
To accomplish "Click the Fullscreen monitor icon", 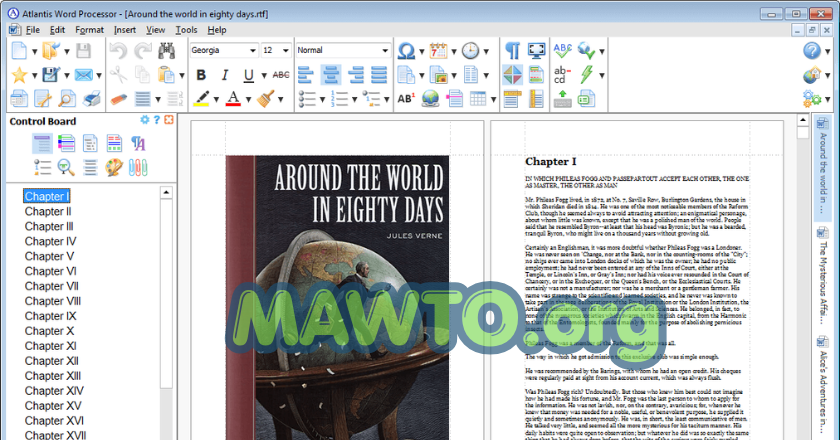I will tap(537, 51).
